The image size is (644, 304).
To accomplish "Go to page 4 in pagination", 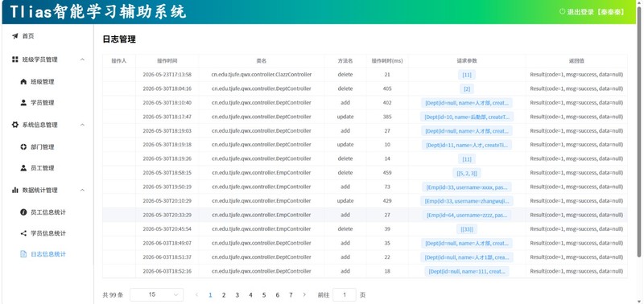I will point(250,294).
